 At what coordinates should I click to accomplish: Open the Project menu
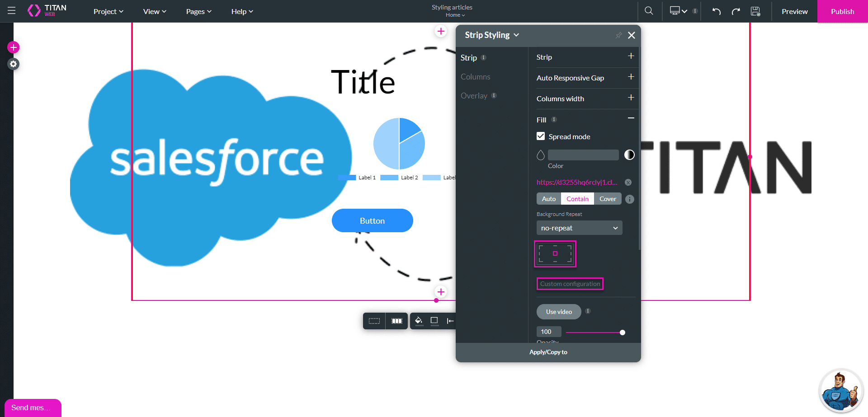108,11
